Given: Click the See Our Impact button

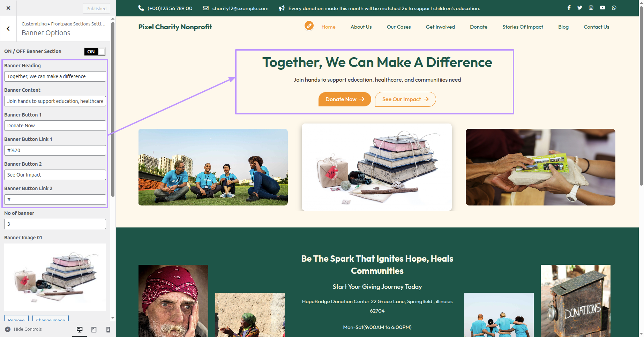Looking at the screenshot, I should [x=405, y=99].
